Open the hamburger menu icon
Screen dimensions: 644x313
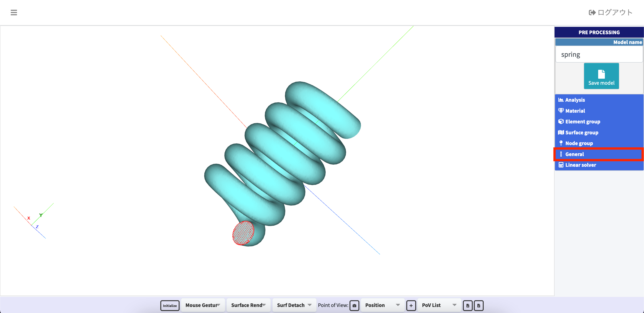coord(14,13)
